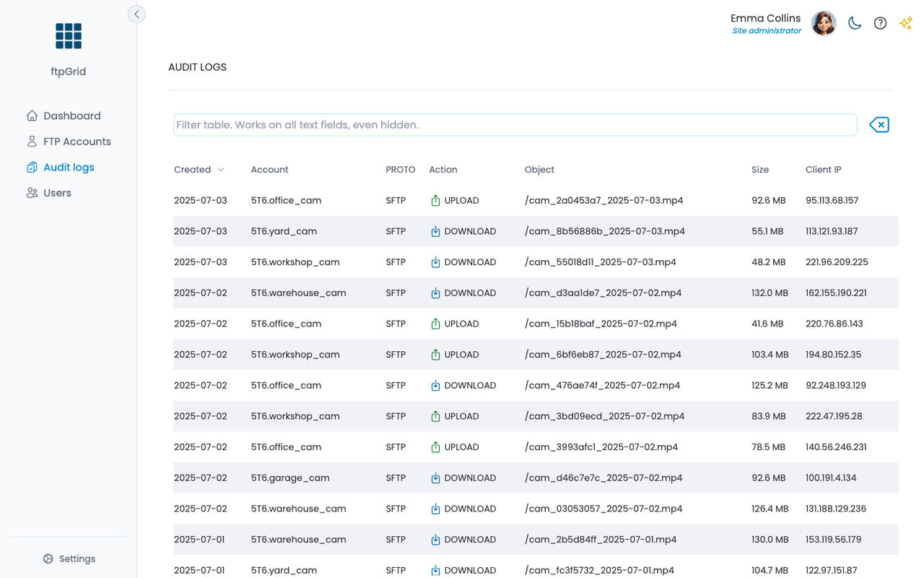This screenshot has width=924, height=578.
Task: Click the Size column header
Action: point(760,170)
